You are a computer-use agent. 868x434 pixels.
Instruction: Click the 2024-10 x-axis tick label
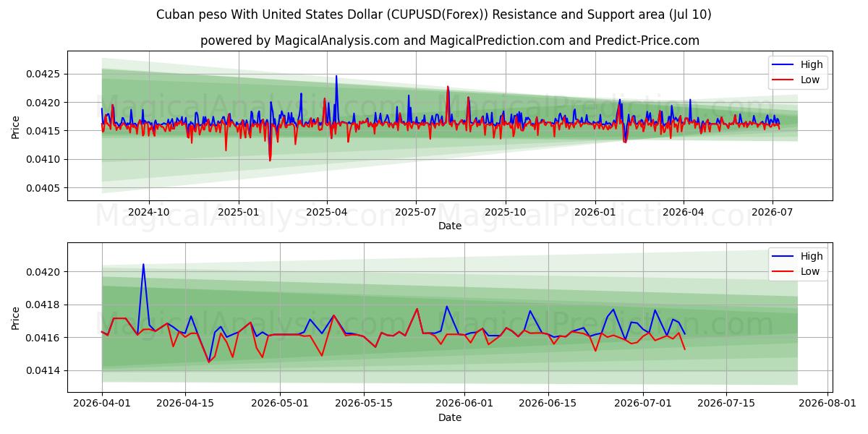tap(149, 212)
